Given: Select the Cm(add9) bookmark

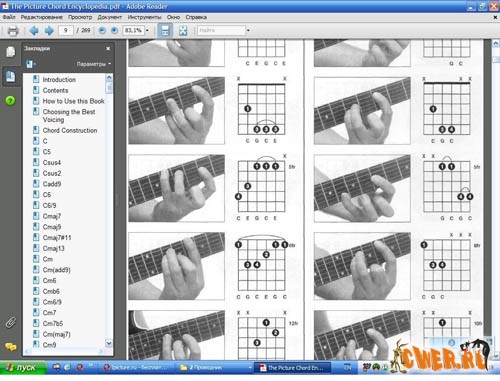Looking at the screenshot, I should [x=56, y=270].
